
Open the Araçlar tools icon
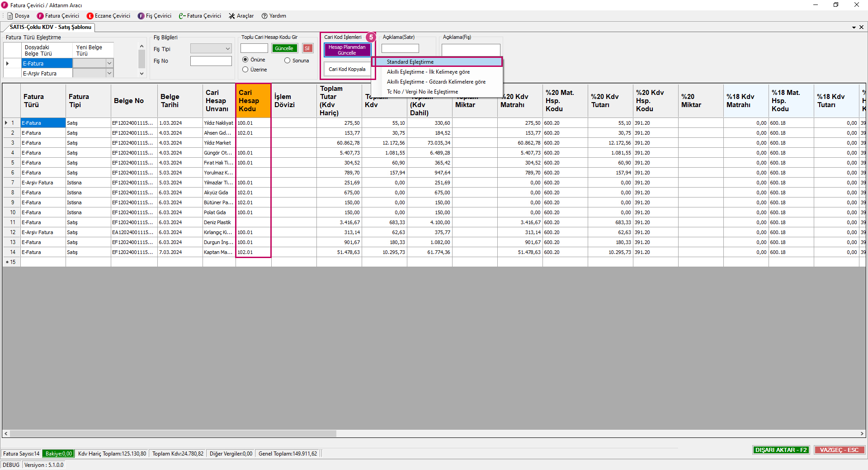tap(232, 16)
